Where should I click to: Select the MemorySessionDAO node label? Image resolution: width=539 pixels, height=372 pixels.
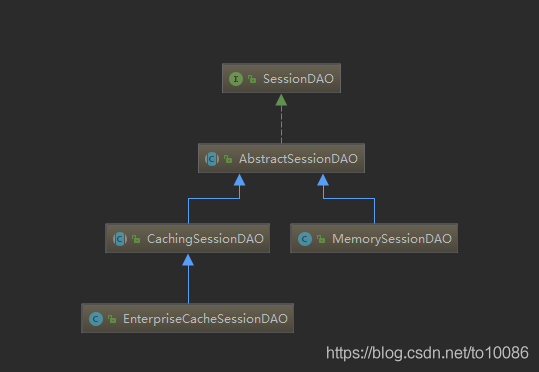pos(392,239)
